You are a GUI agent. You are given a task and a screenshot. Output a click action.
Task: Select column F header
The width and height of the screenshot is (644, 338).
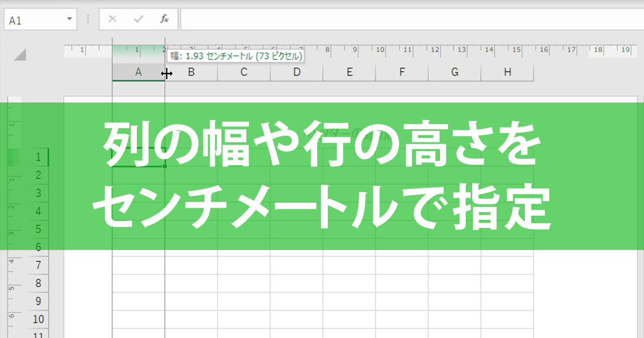pos(401,72)
